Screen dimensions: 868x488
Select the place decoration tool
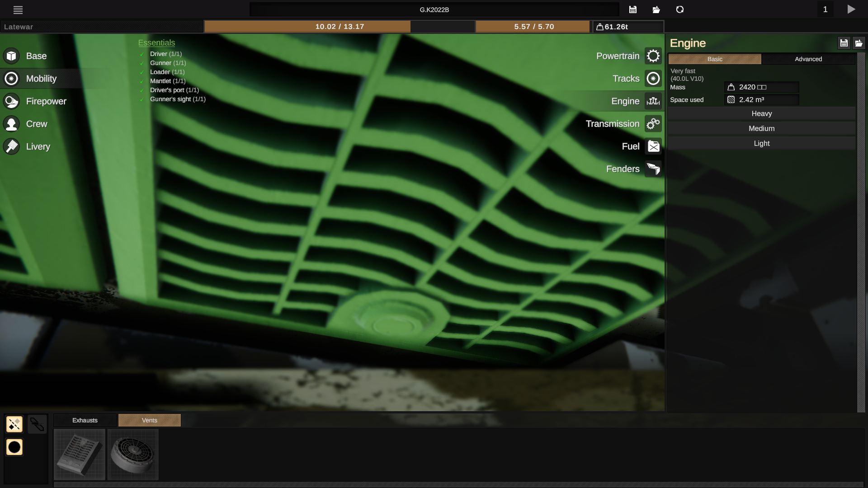click(14, 424)
